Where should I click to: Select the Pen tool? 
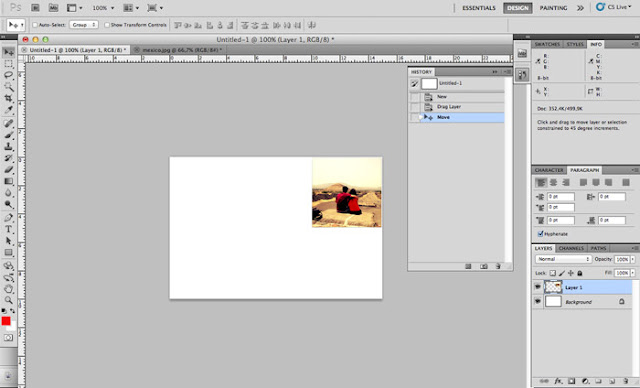[x=9, y=217]
